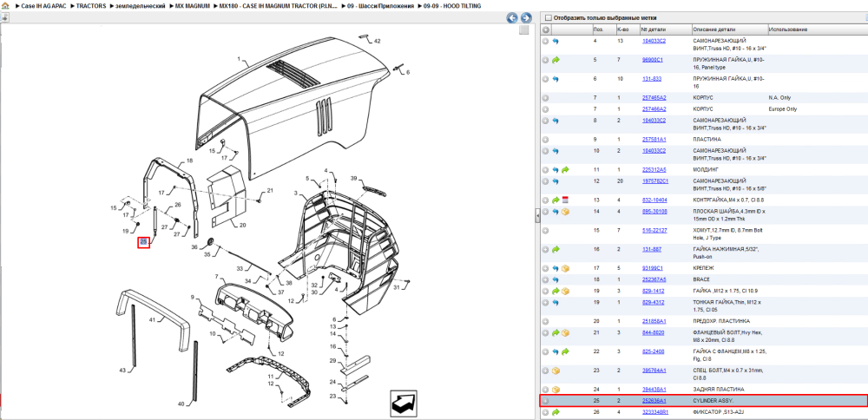
Task: Sort by Использование column header
Action: click(x=817, y=30)
